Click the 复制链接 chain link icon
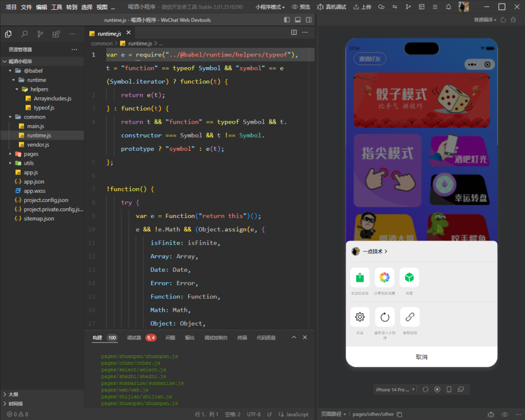 (x=410, y=317)
